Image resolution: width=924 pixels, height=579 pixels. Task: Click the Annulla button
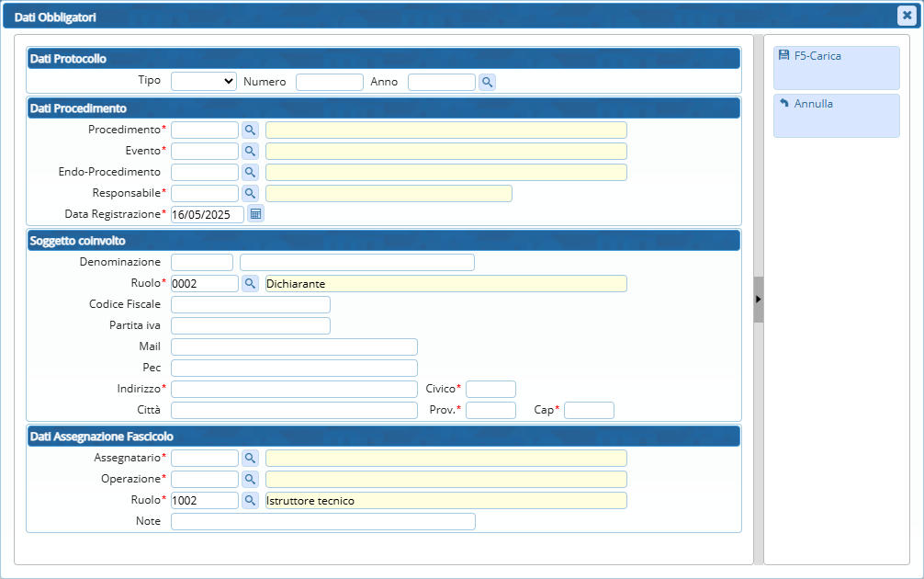click(x=836, y=114)
